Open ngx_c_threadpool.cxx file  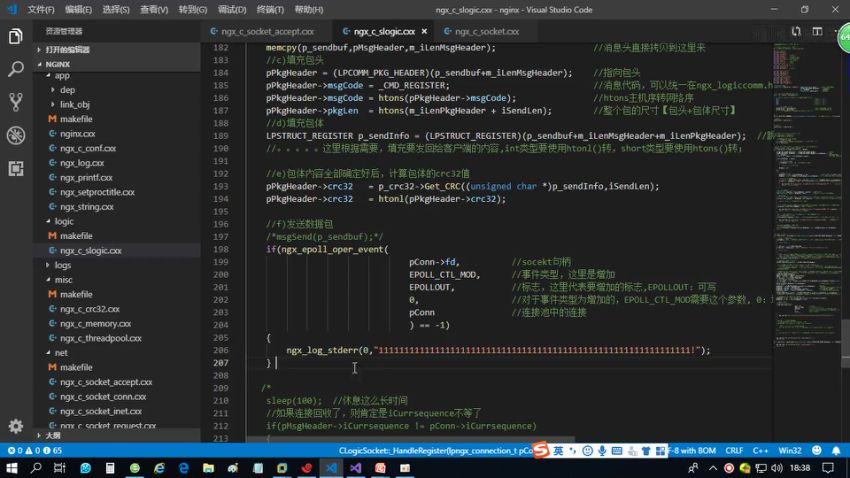pyautogui.click(x=100, y=338)
